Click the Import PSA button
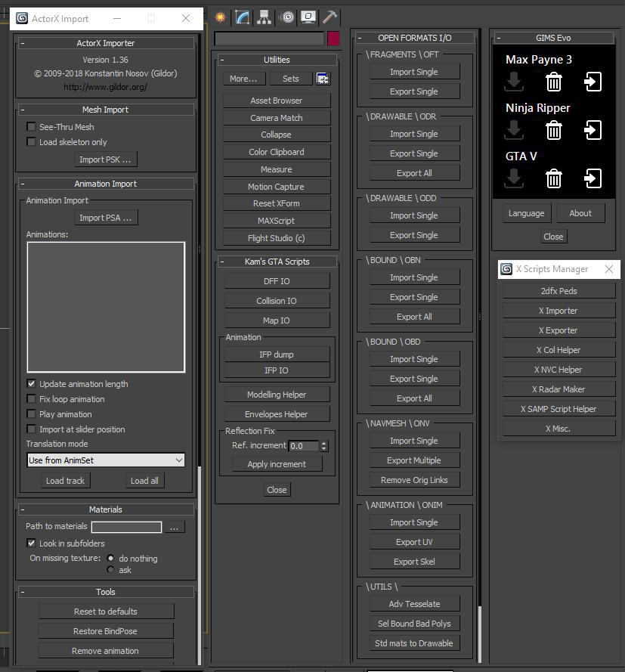 click(104, 217)
